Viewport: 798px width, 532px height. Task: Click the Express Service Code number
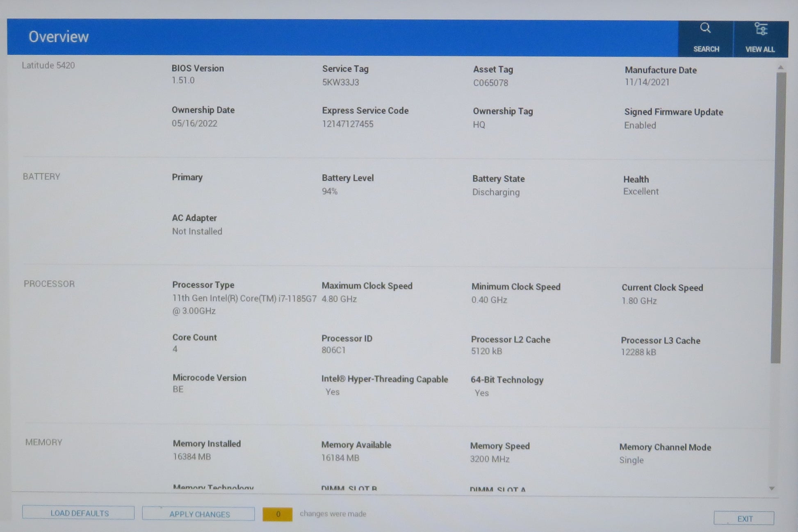[348, 124]
